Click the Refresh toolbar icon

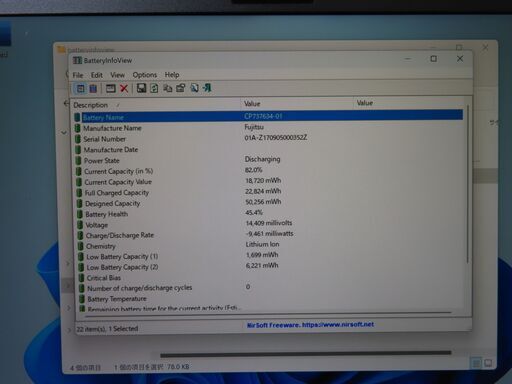point(154,88)
